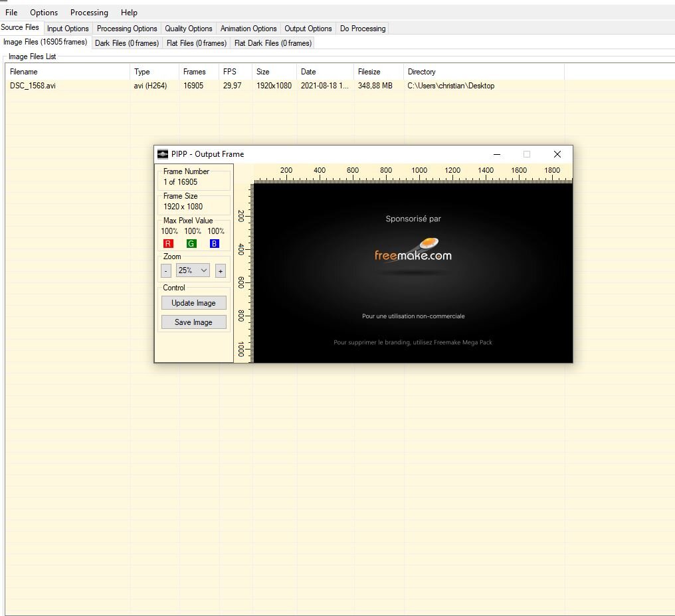Image resolution: width=675 pixels, height=616 pixels.
Task: Open the Options menu
Action: click(x=43, y=13)
